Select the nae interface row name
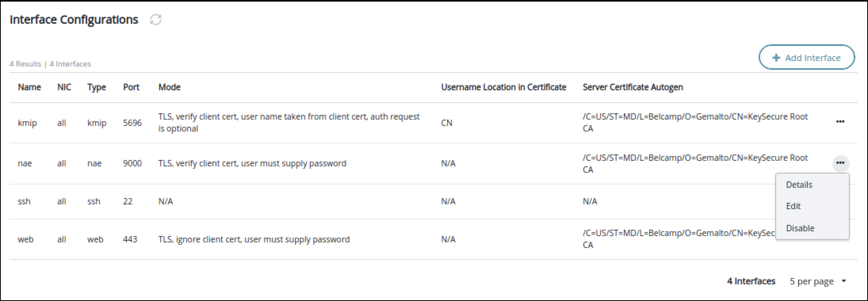Screen dimensions: 868x301 coord(25,163)
